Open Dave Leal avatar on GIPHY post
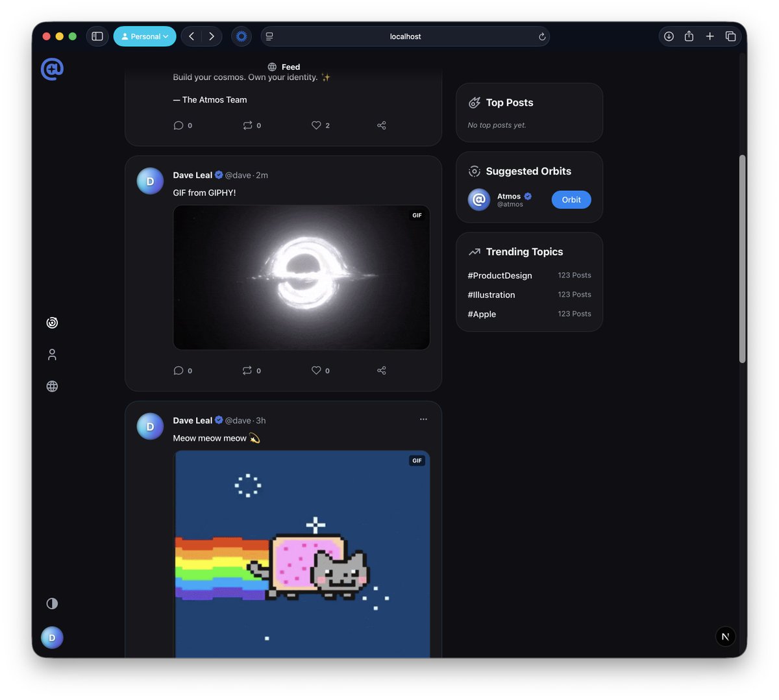Viewport: 779px width, 700px height. (x=150, y=181)
